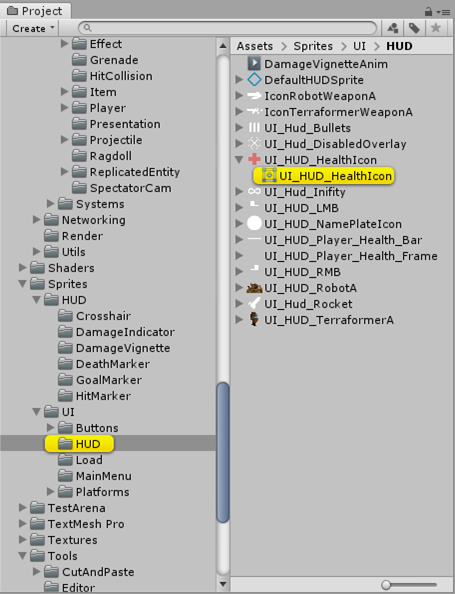This screenshot has height=594, width=455.
Task: Select the UI_Hud_DisabledOverlay sprite icon
Action: (x=254, y=144)
